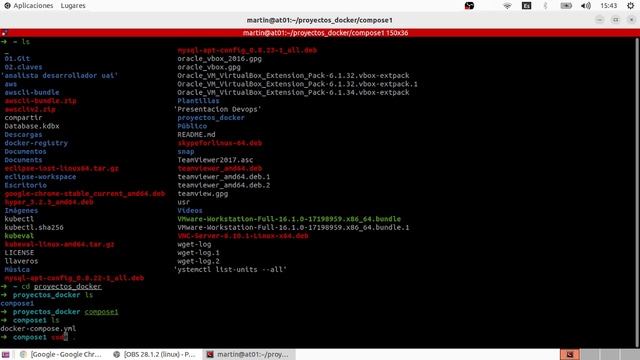Click the 'kubectl.sha256' file name

coord(34,227)
